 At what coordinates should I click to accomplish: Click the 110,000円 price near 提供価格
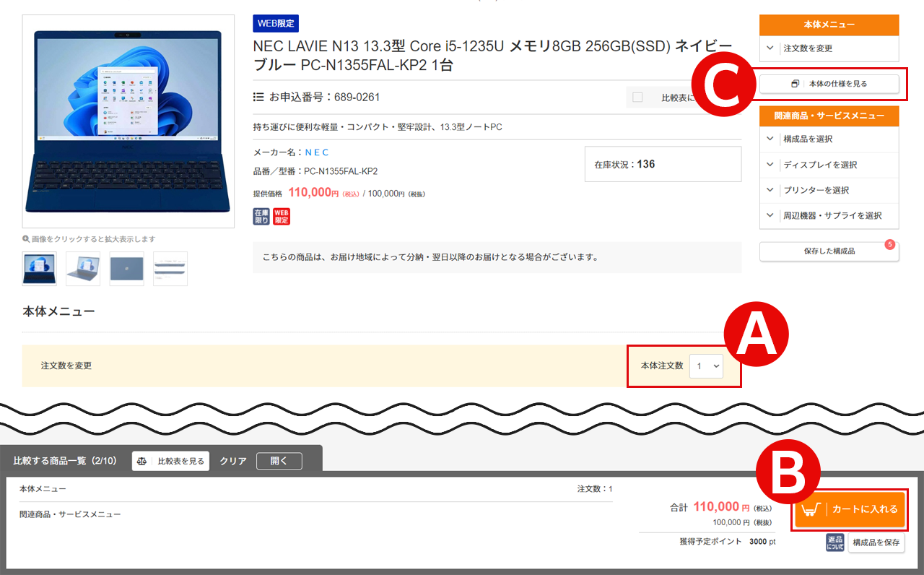pyautogui.click(x=313, y=193)
